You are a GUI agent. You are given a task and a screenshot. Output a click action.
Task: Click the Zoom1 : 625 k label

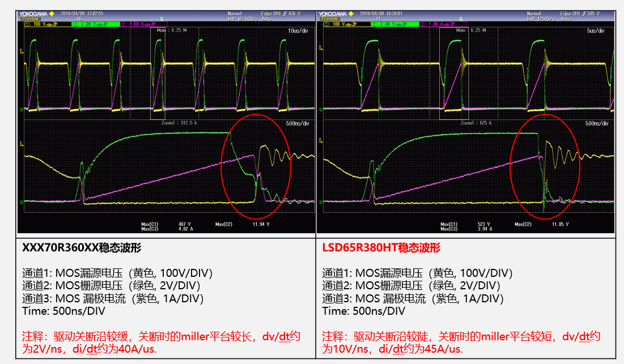[x=476, y=123]
